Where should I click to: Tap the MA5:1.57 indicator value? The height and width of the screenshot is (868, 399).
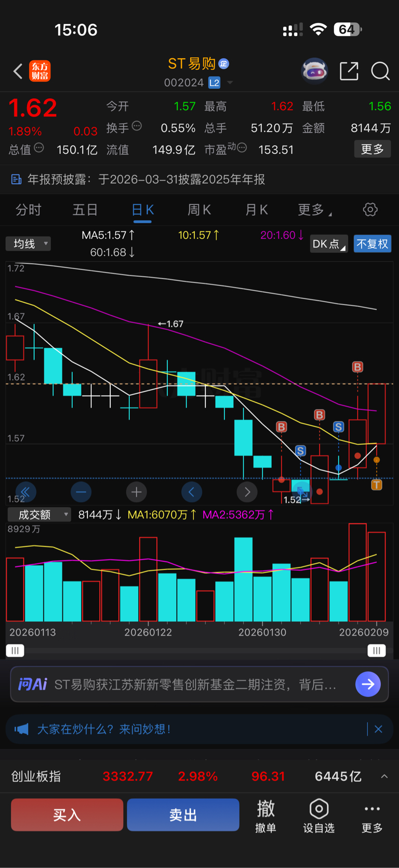coord(109,235)
